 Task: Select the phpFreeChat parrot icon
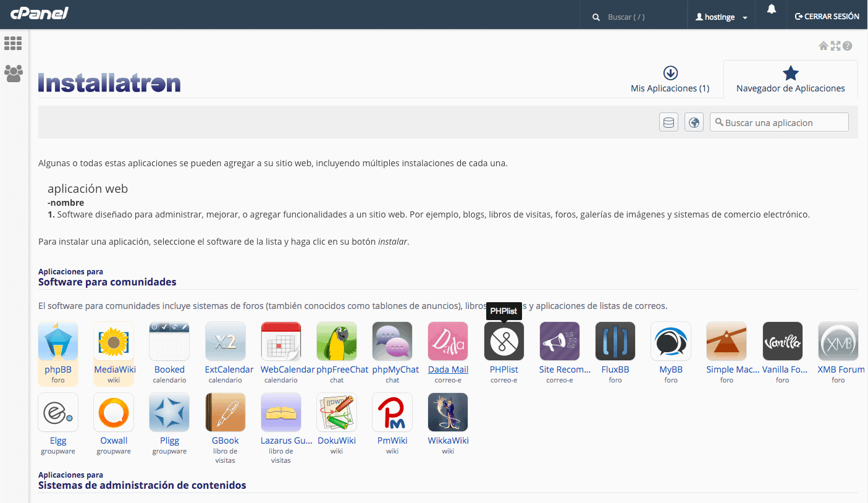[x=337, y=341]
